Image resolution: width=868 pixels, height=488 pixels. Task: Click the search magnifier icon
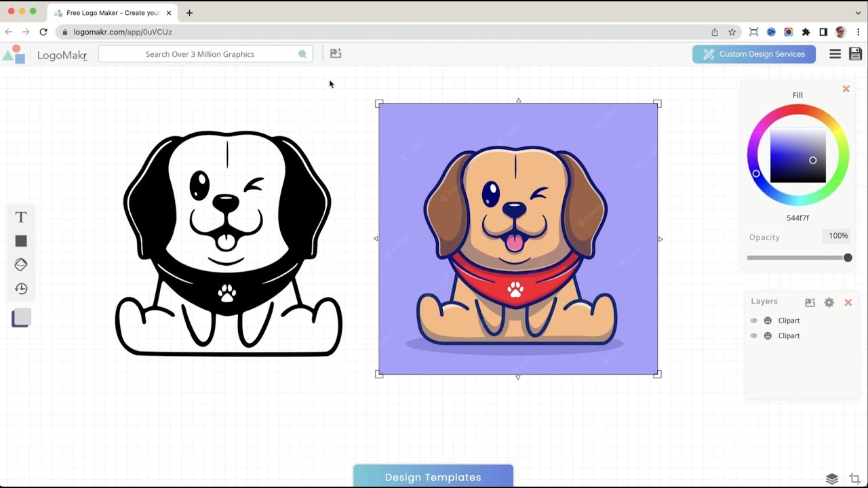click(x=302, y=54)
